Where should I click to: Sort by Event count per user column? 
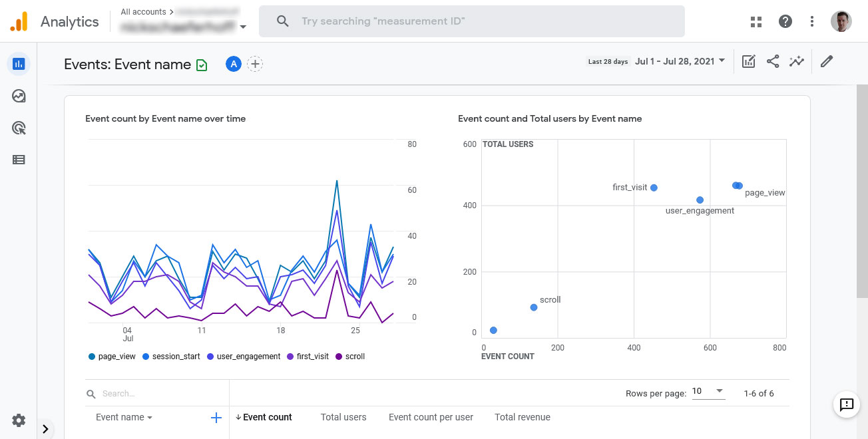(431, 418)
